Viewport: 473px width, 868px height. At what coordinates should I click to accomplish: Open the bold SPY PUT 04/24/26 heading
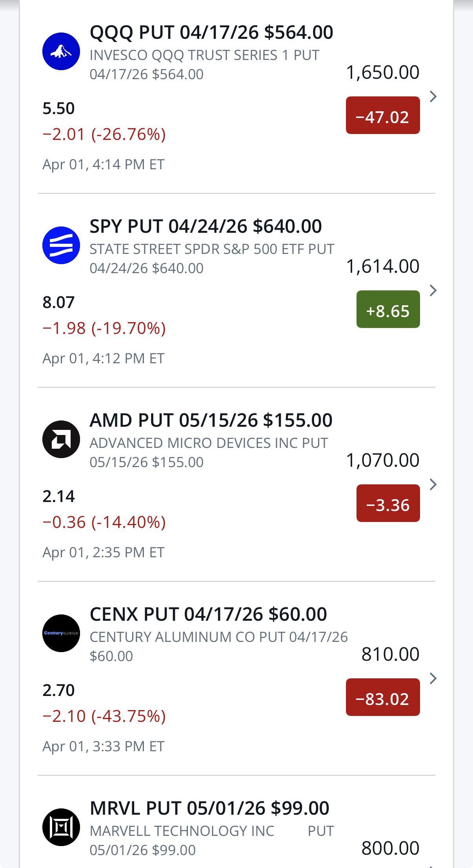[206, 226]
